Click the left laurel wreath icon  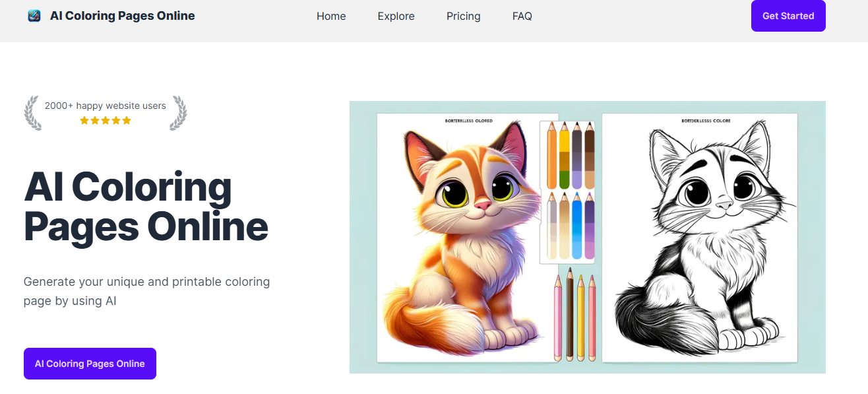[x=33, y=113]
